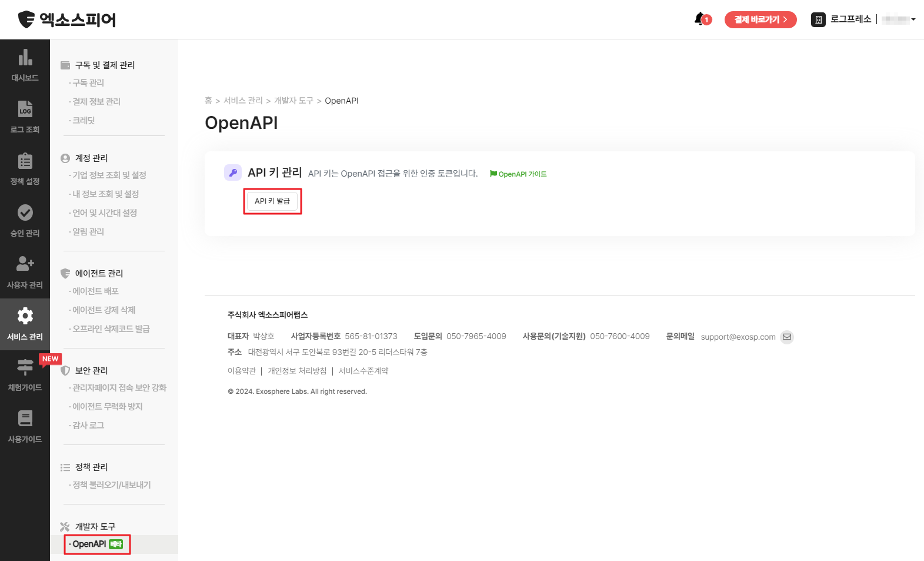Open the 이용약관 footer link
The image size is (924, 561).
(242, 371)
